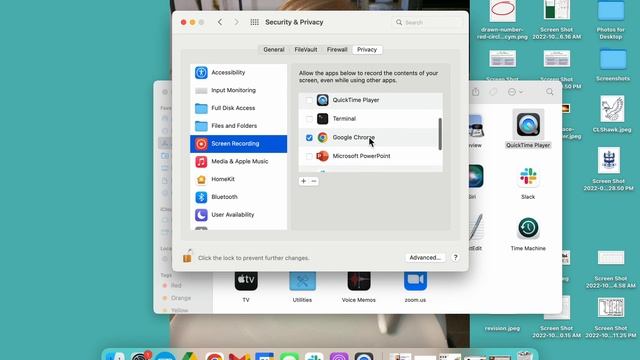
Task: Open Photos for Desktop folder
Action: tap(611, 20)
